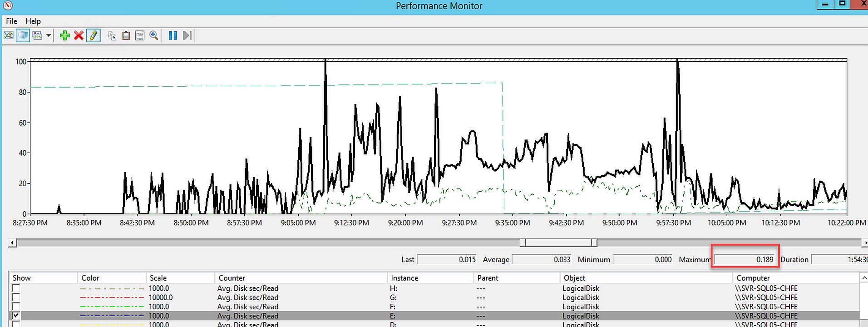Screen dimensions: 868x327
Task: Click LogicalDisk object in H: row
Action: click(581, 288)
